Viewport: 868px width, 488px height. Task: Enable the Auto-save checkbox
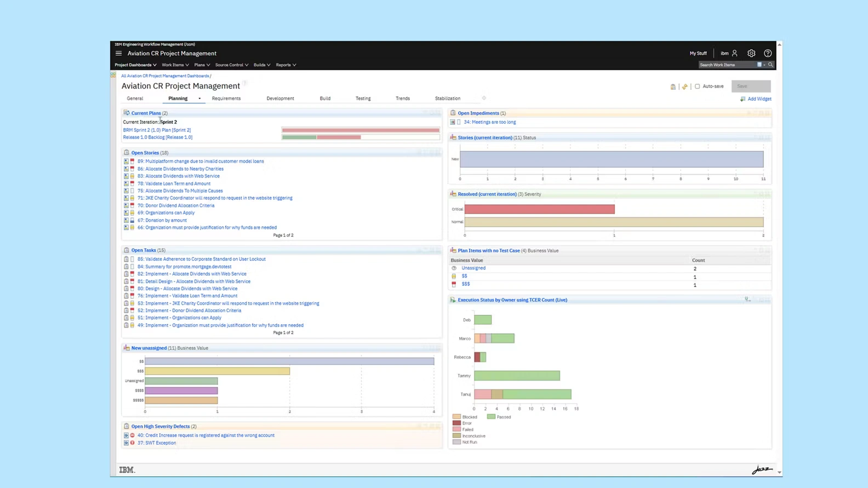click(697, 87)
